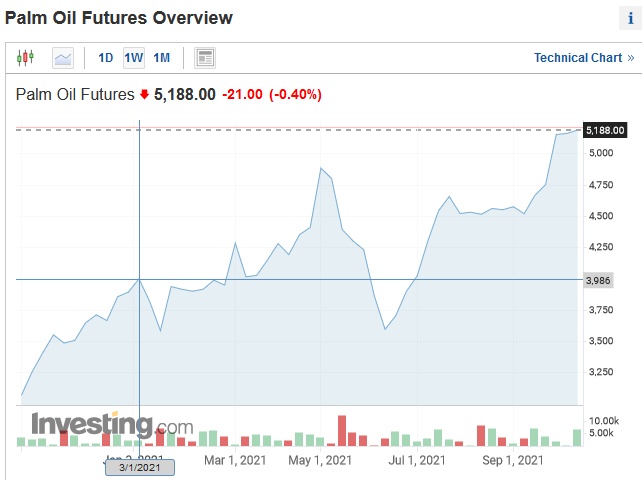Click the Sep 1, 2021 date marker
642x480 pixels.
click(x=512, y=460)
